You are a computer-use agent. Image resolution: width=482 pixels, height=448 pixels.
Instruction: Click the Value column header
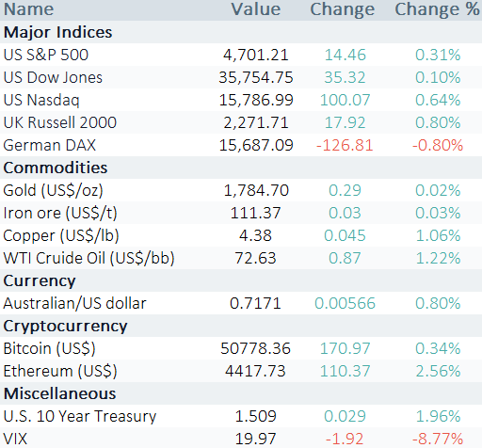coord(256,9)
